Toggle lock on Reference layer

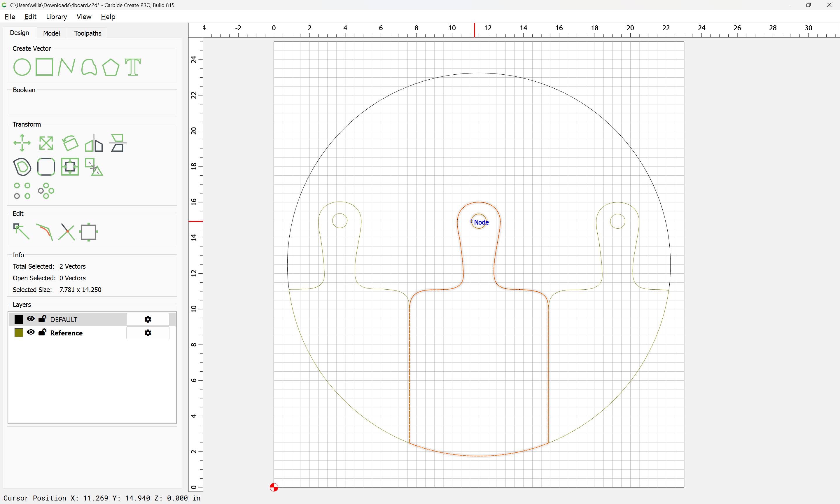click(x=43, y=332)
